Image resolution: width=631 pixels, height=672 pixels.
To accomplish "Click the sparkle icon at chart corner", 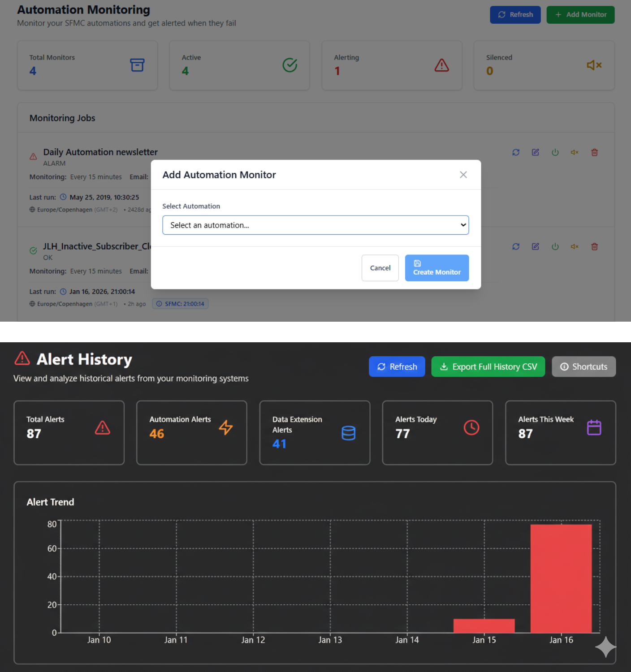I will (x=605, y=647).
